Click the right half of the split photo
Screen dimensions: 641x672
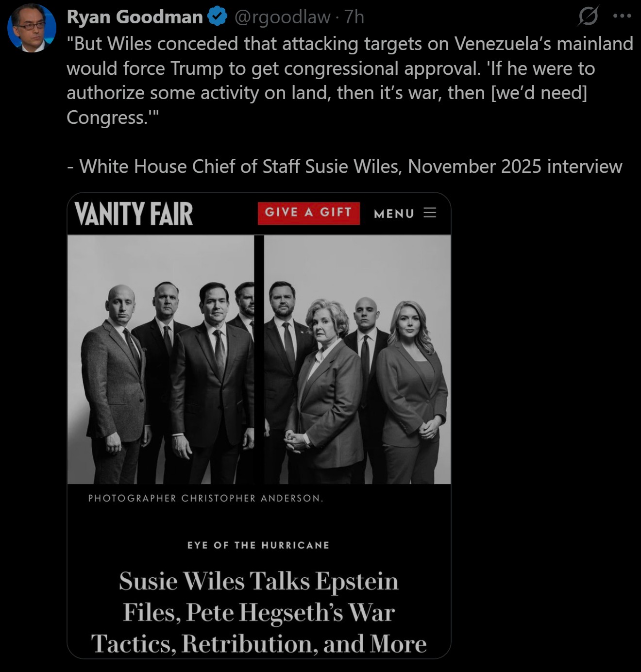[357, 359]
